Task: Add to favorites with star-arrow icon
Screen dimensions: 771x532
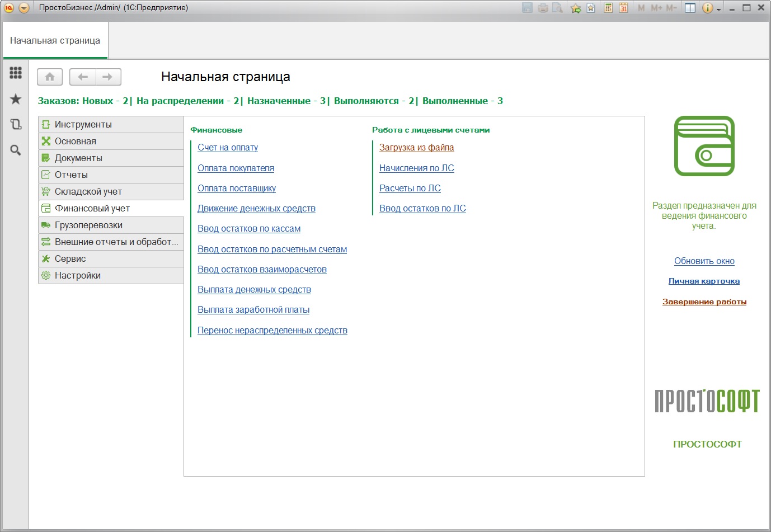Action: (576, 8)
